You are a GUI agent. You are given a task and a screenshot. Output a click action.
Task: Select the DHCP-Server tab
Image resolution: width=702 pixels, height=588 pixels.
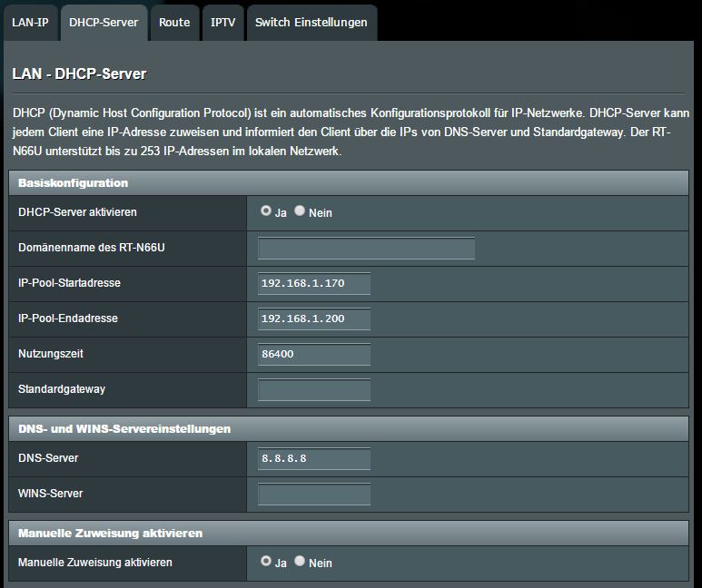pos(104,22)
